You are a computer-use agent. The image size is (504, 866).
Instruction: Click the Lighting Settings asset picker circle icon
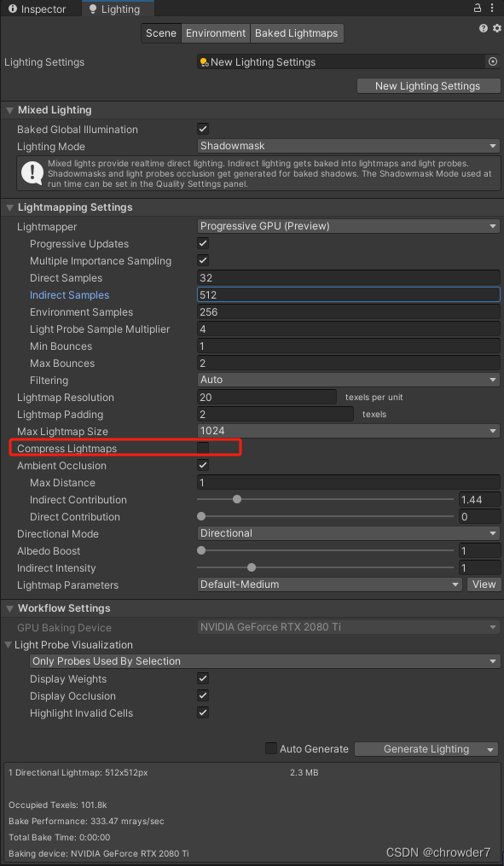click(x=493, y=61)
